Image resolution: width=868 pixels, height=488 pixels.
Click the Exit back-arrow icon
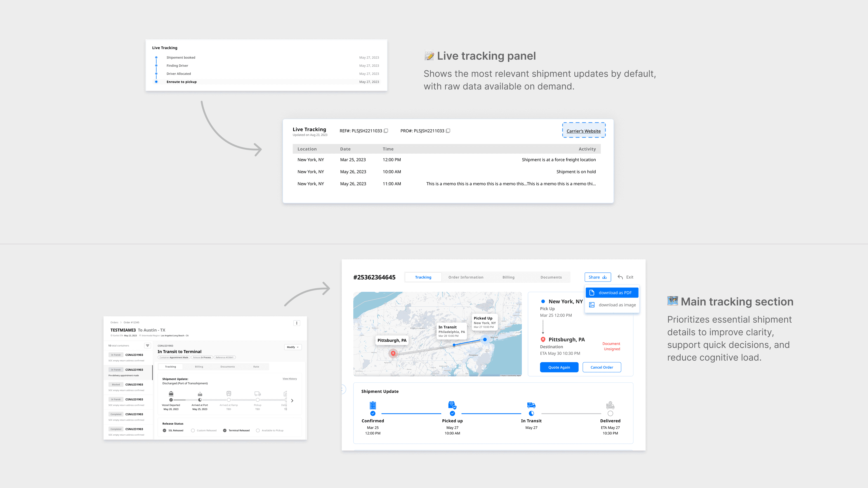(x=620, y=277)
